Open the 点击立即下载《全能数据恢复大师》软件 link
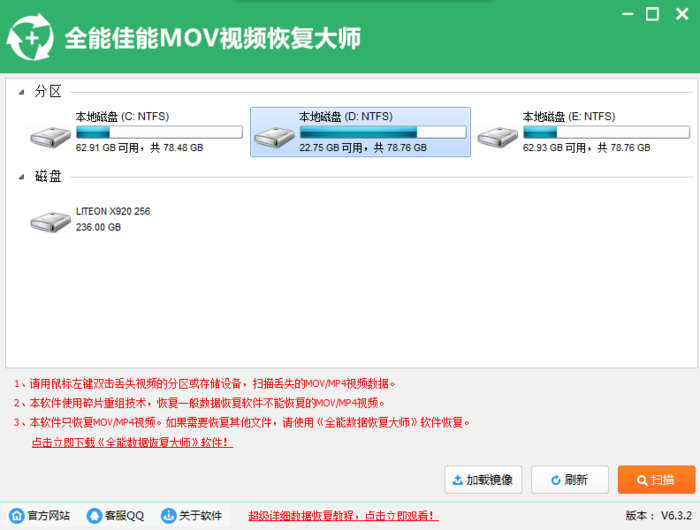The height and width of the screenshot is (530, 700). (132, 442)
